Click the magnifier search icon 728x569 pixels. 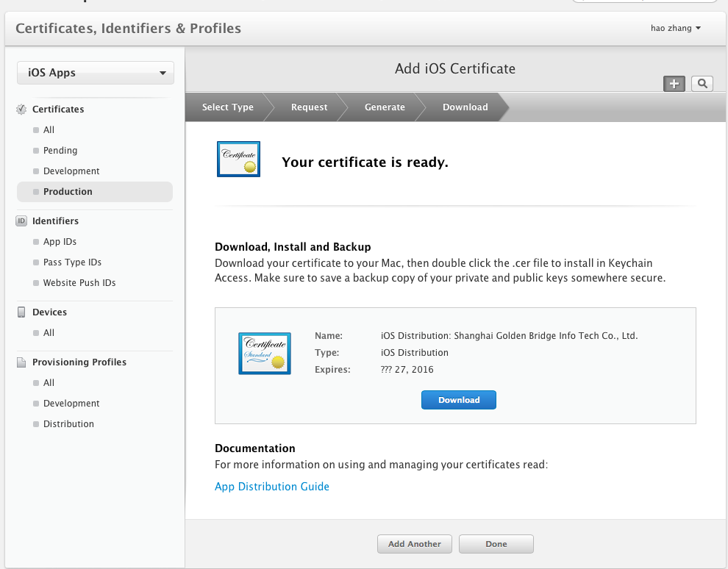pyautogui.click(x=702, y=84)
